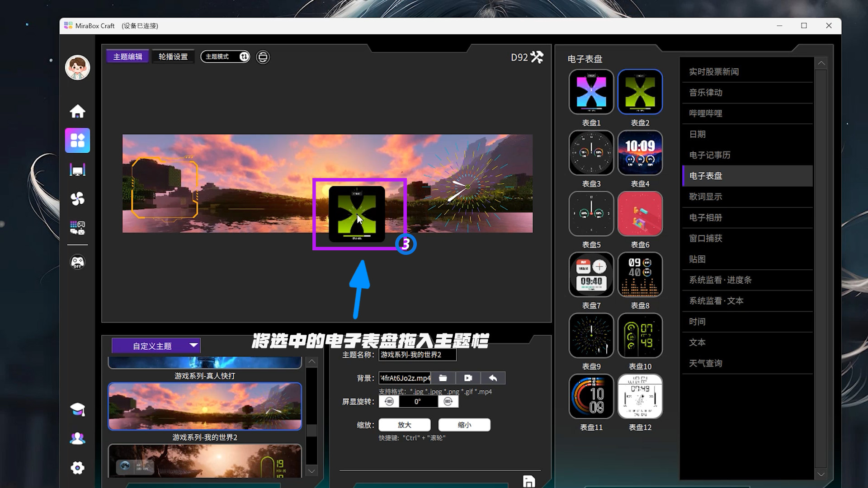868x488 pixels.
Task: Click the screen layout icon beside 主题模式
Action: [263, 57]
